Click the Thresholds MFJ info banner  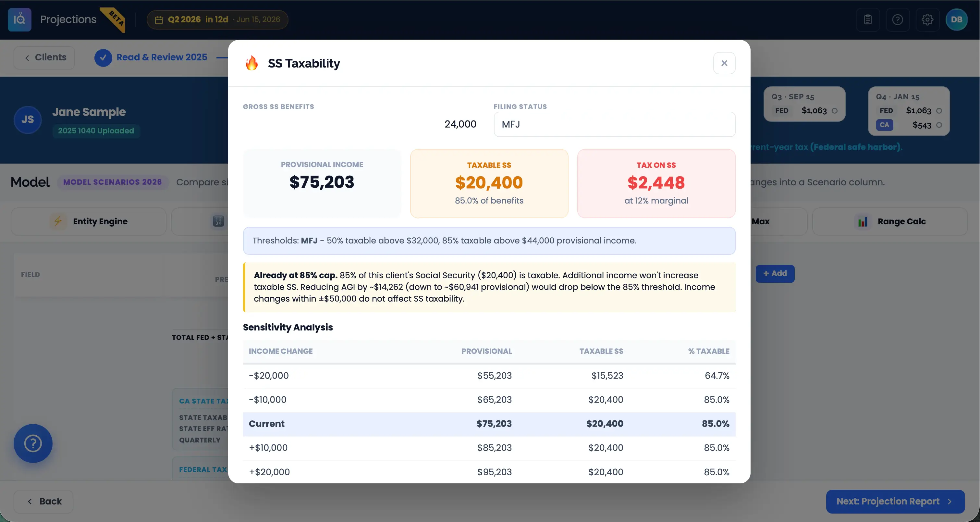[x=489, y=241]
